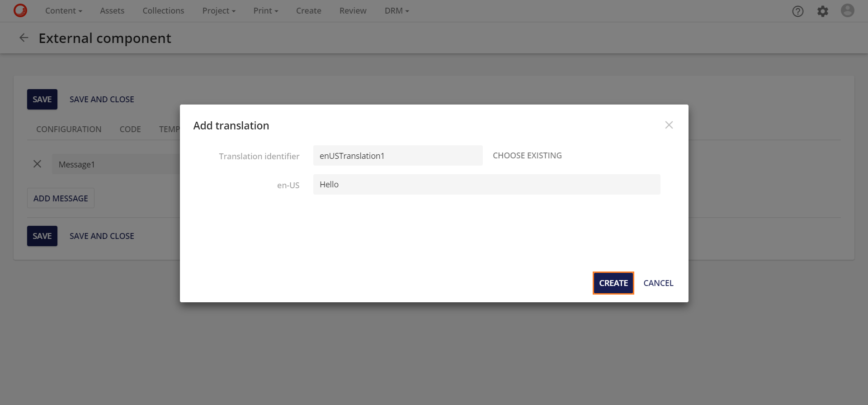Open the Assets menu item

pyautogui.click(x=112, y=11)
